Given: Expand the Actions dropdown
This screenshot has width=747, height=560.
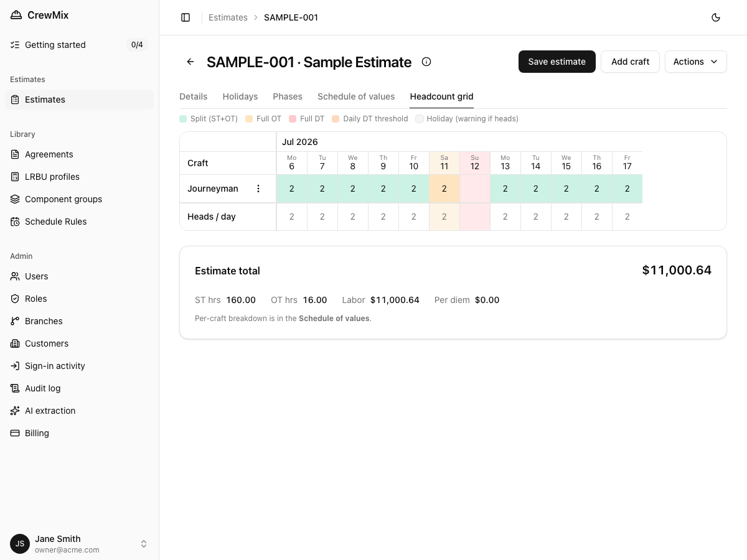Looking at the screenshot, I should (695, 62).
